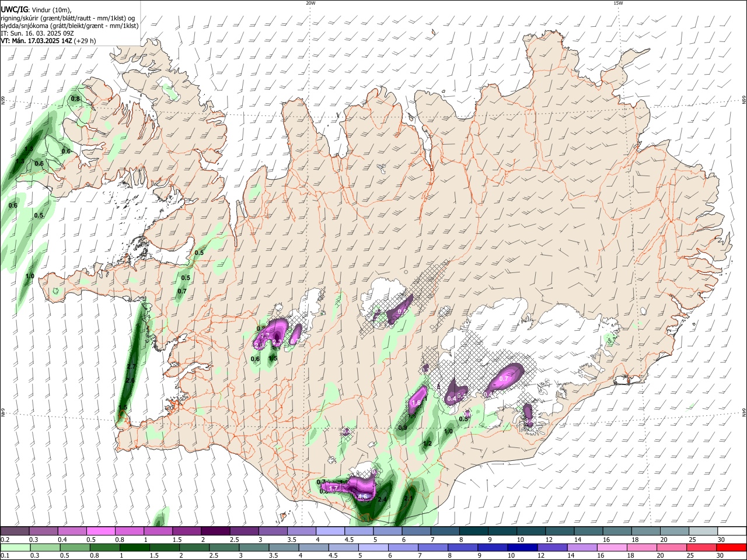This screenshot has height=560, width=747.
Task: Click the dusky purple 0.2–0.3 snow legend swatch
Action: click(x=15, y=531)
